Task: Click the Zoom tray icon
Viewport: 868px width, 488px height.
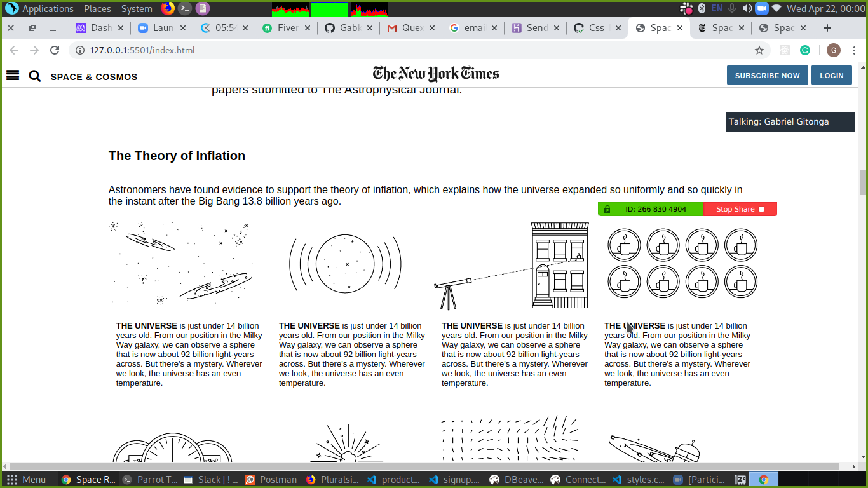Action: (761, 9)
